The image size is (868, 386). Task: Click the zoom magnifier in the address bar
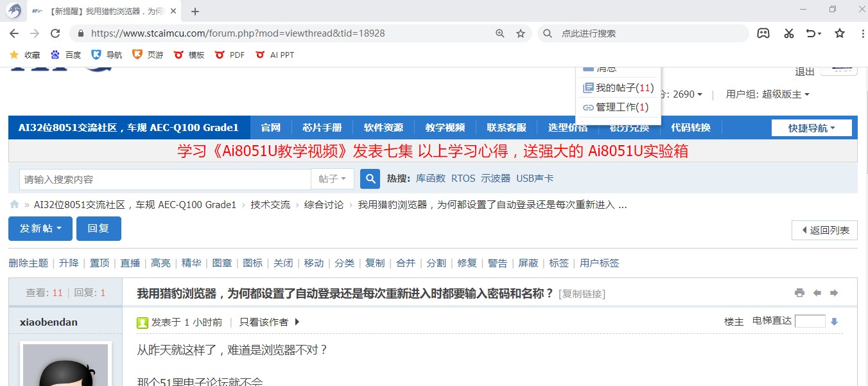click(x=500, y=33)
